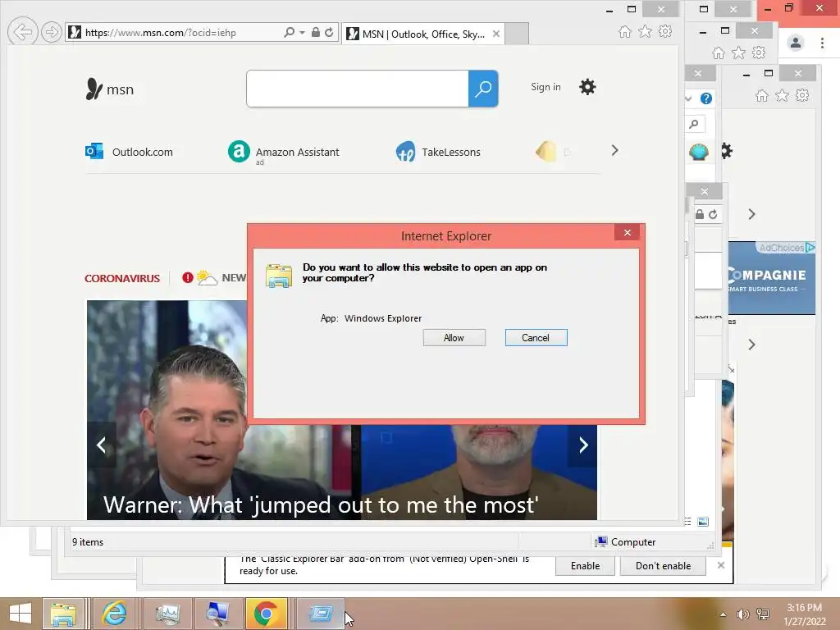Switch to large icons view icon above the status bar
This screenshot has width=840, height=630.
pyautogui.click(x=703, y=521)
